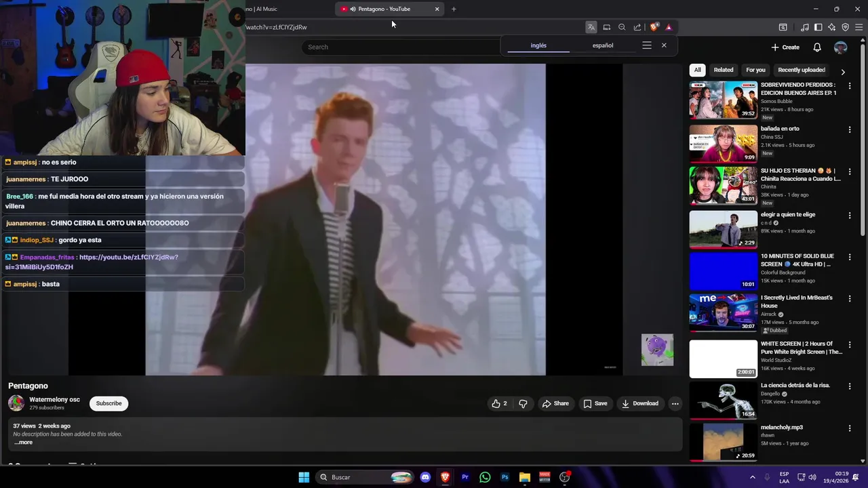The height and width of the screenshot is (488, 868).
Task: Open Discord from the taskbar
Action: tap(425, 477)
